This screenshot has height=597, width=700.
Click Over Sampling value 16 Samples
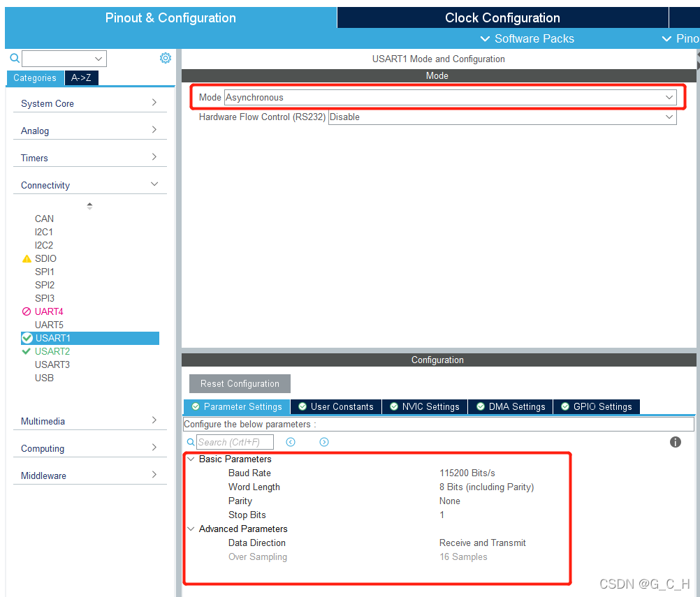coord(463,557)
